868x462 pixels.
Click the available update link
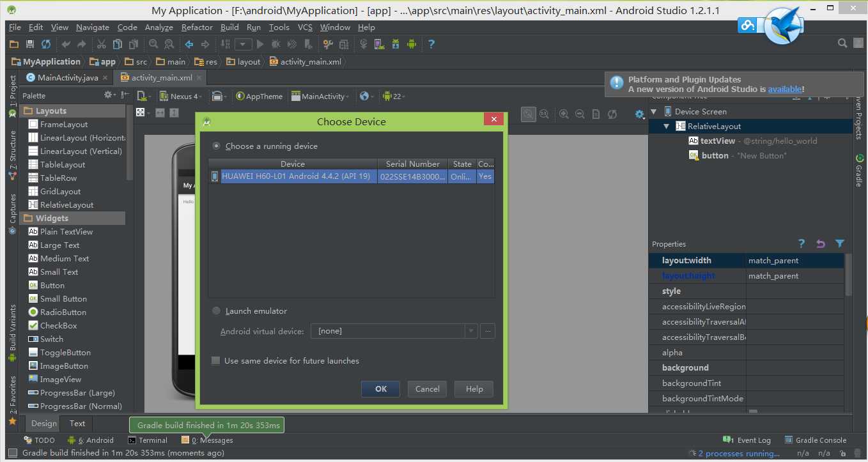coord(784,89)
